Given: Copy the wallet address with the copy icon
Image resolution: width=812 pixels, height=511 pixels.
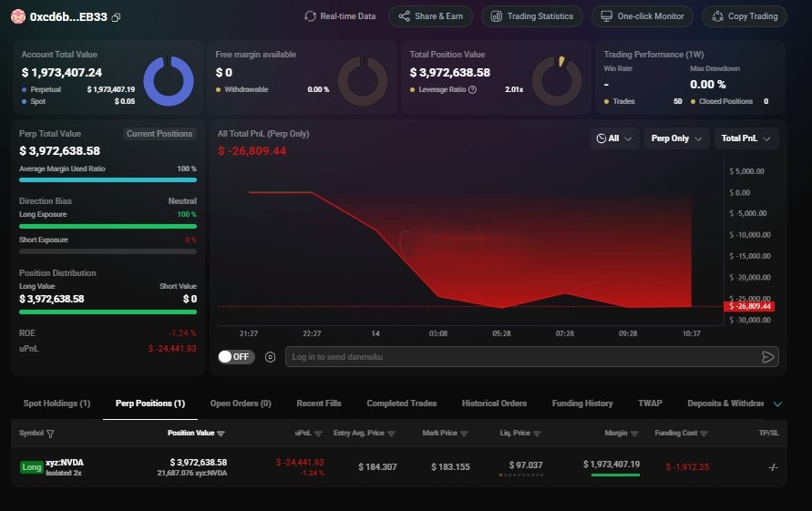Looking at the screenshot, I should pos(116,17).
